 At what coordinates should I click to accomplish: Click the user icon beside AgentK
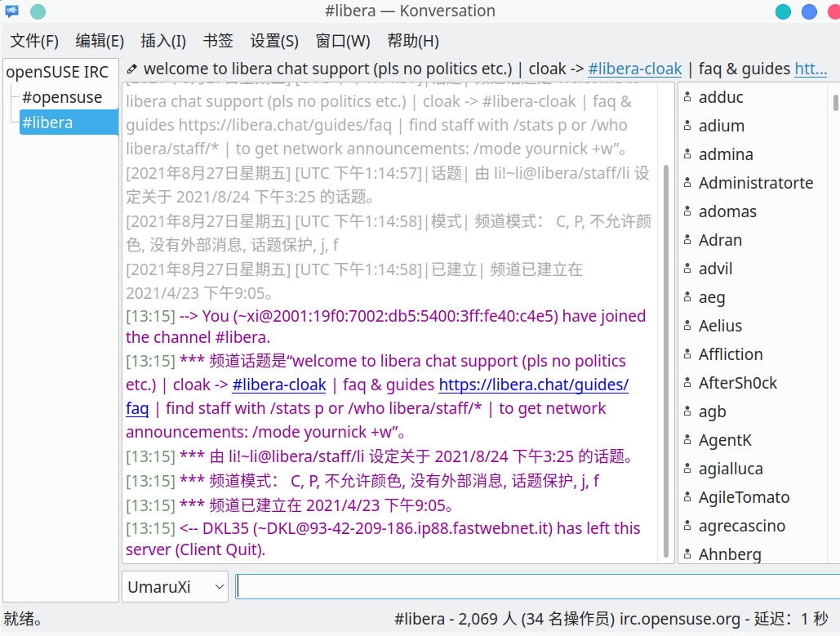[687, 440]
